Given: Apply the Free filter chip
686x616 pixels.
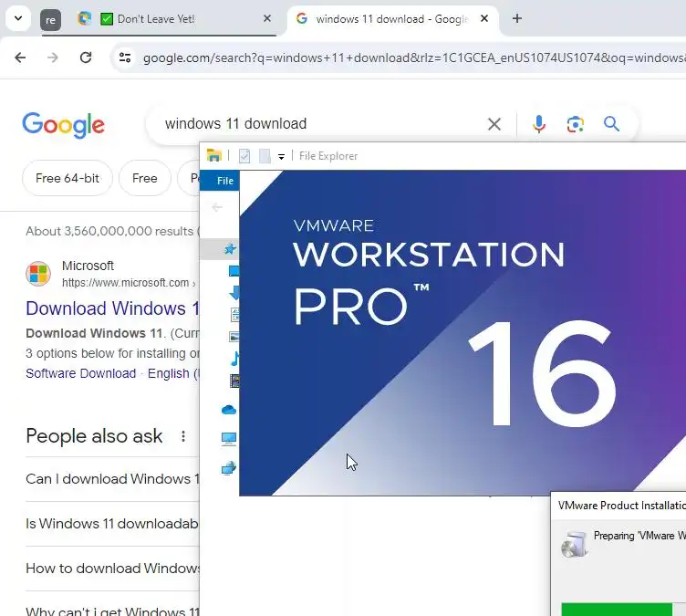Looking at the screenshot, I should click(145, 178).
